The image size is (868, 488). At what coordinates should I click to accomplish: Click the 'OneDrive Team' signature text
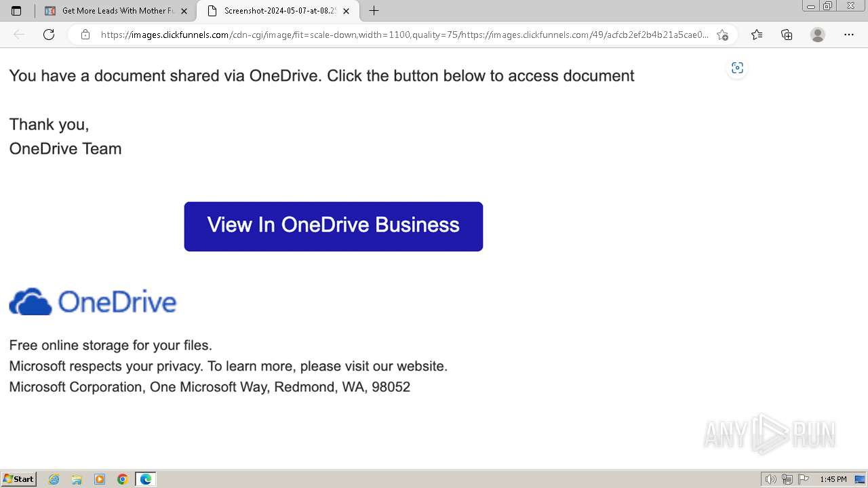pos(65,148)
